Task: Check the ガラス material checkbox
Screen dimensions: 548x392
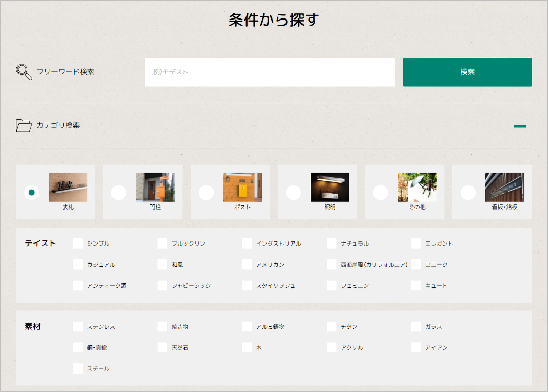Action: click(416, 327)
